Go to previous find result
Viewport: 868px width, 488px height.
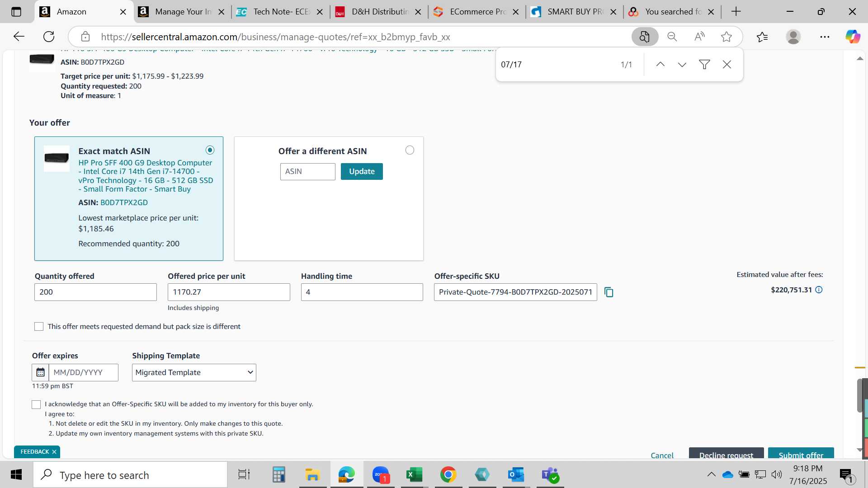[x=660, y=65]
